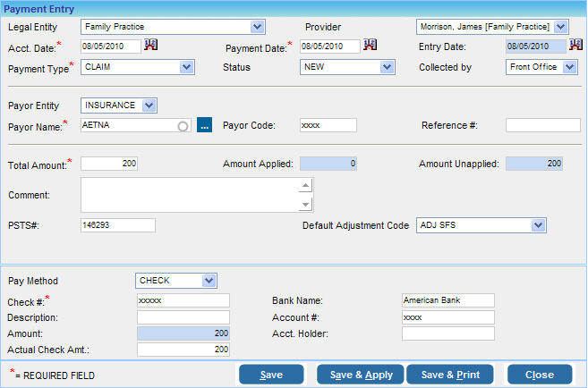Image resolution: width=588 pixels, height=388 pixels.
Task: Open the Acct. Date calendar picker
Action: point(150,45)
